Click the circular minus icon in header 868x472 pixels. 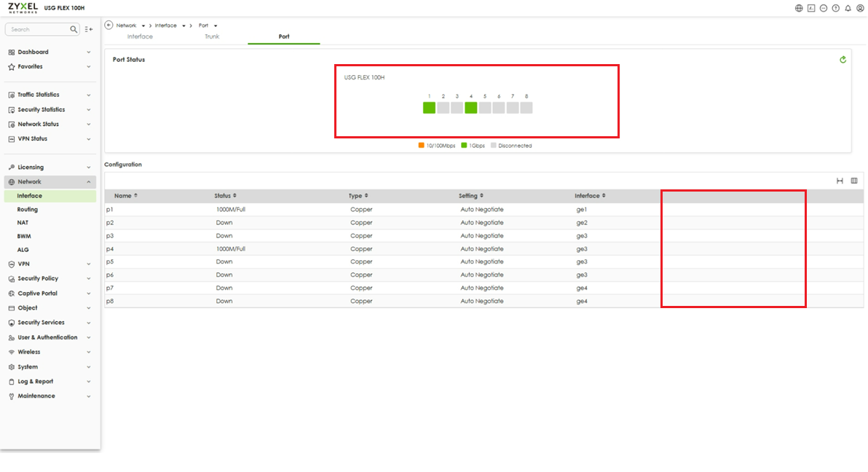point(823,8)
